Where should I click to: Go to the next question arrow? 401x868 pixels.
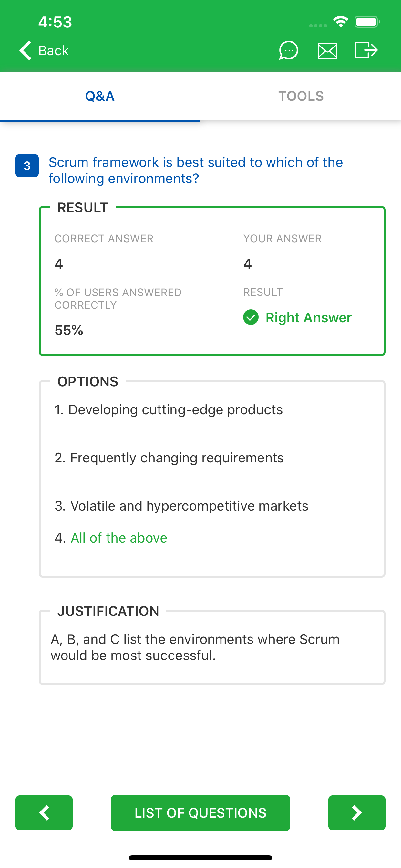pyautogui.click(x=356, y=812)
